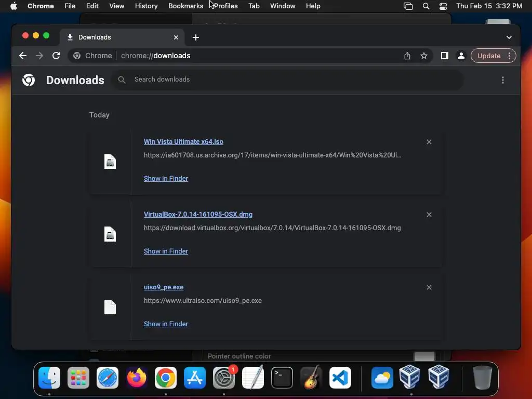
Task: Open uiso9_pe.exe download link
Action: tap(164, 287)
